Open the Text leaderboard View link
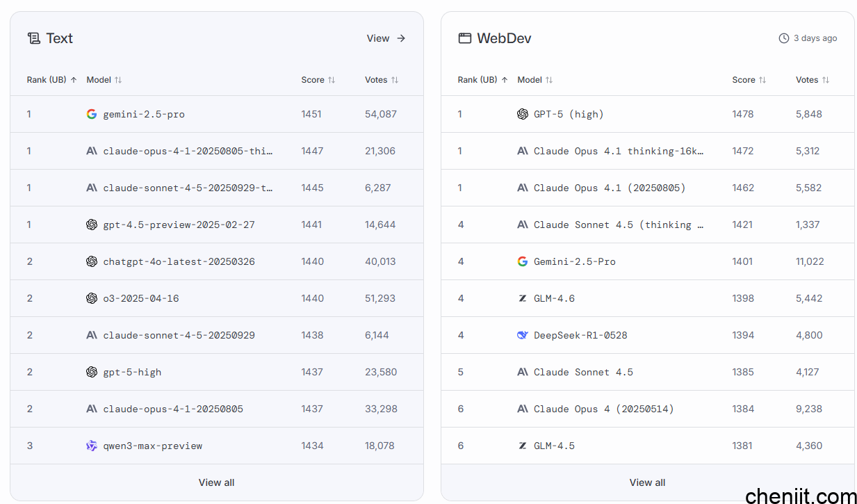 click(x=386, y=38)
